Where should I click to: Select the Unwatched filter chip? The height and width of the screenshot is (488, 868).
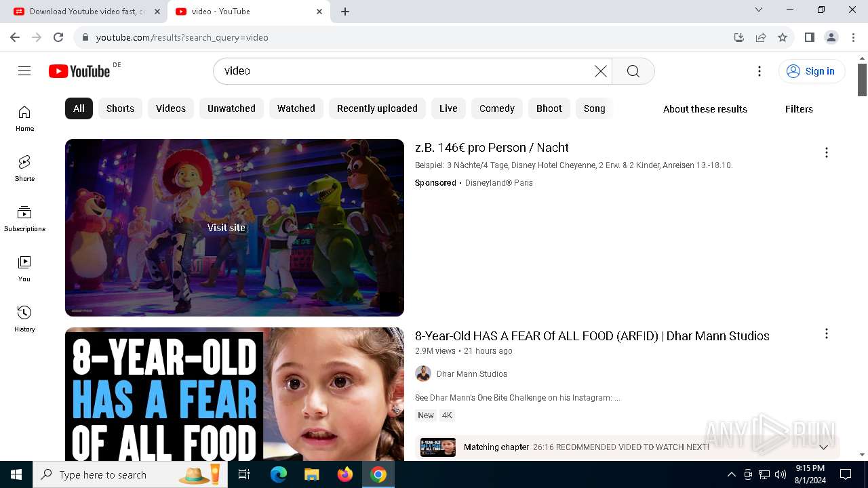tap(231, 108)
